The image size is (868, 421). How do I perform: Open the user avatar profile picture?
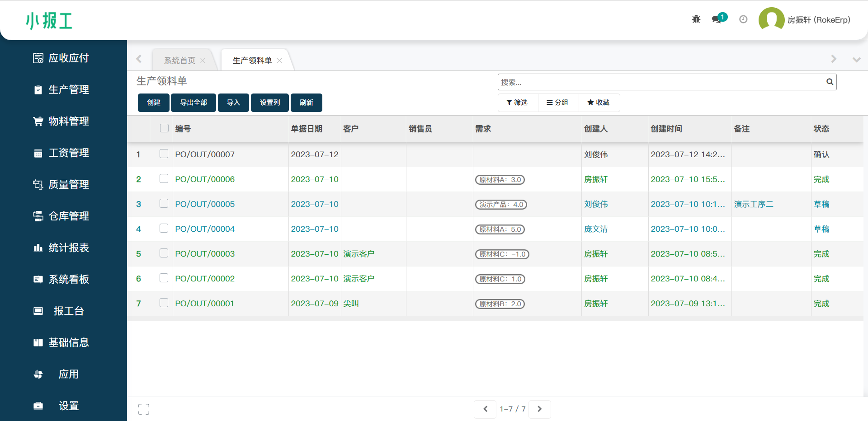[771, 19]
